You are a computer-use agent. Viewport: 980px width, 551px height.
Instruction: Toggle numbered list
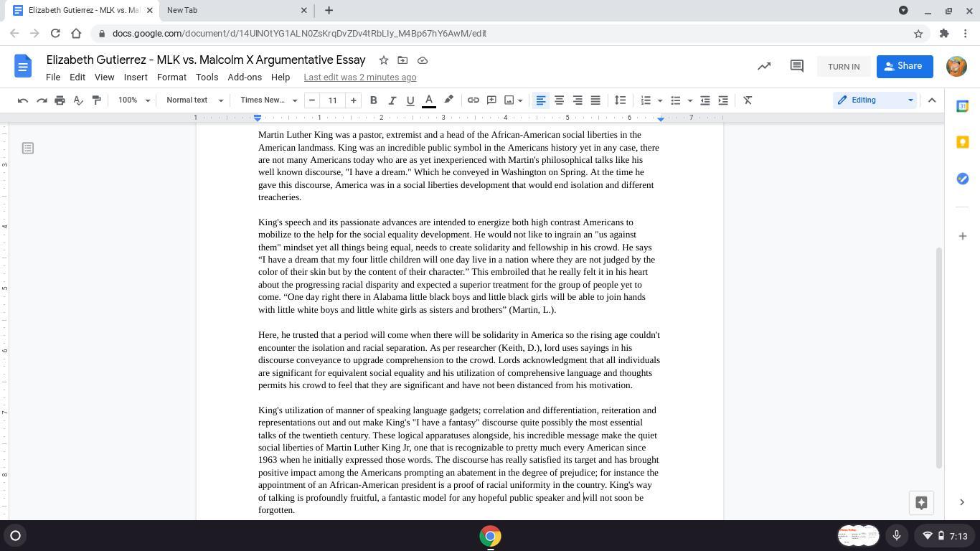[646, 100]
